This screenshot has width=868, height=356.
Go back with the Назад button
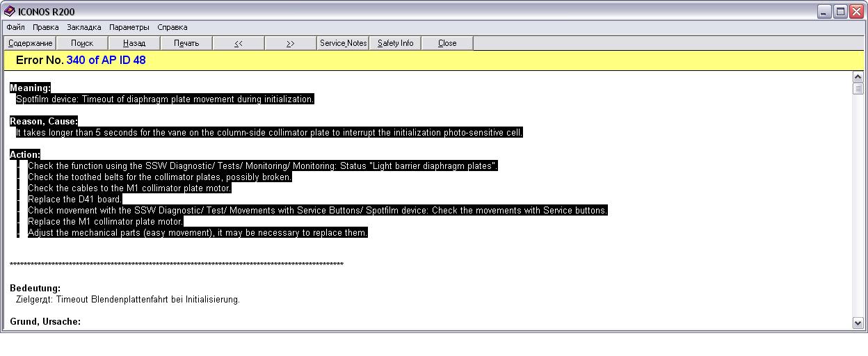[x=134, y=43]
